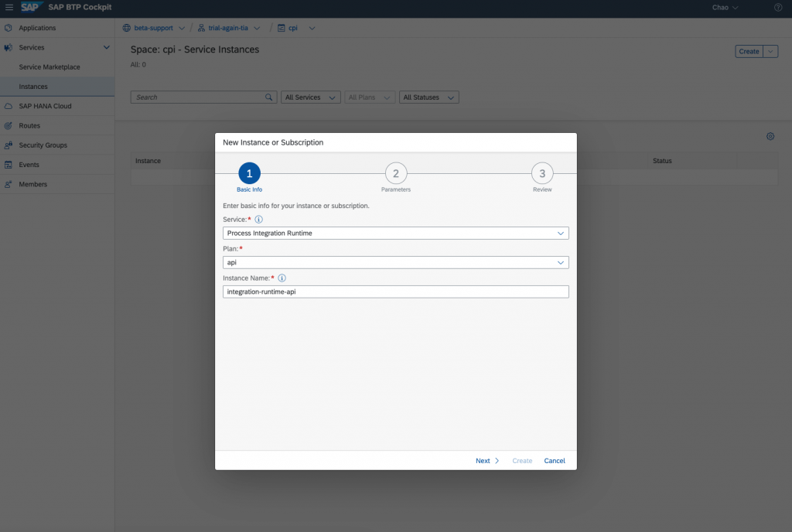
Task: Click the Applications sidebar icon
Action: 8,28
